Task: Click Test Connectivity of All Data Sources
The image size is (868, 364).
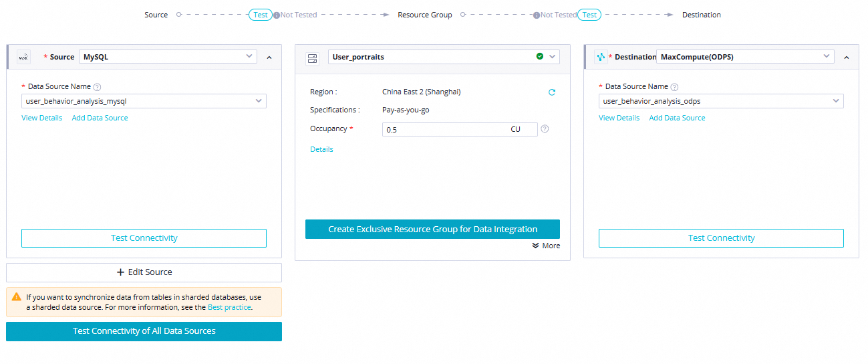Action: pos(144,331)
